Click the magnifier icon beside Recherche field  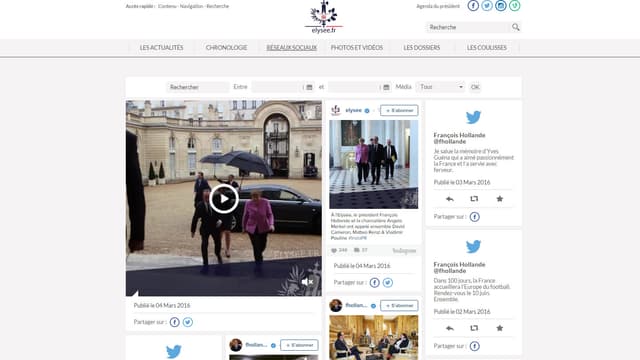tap(516, 27)
